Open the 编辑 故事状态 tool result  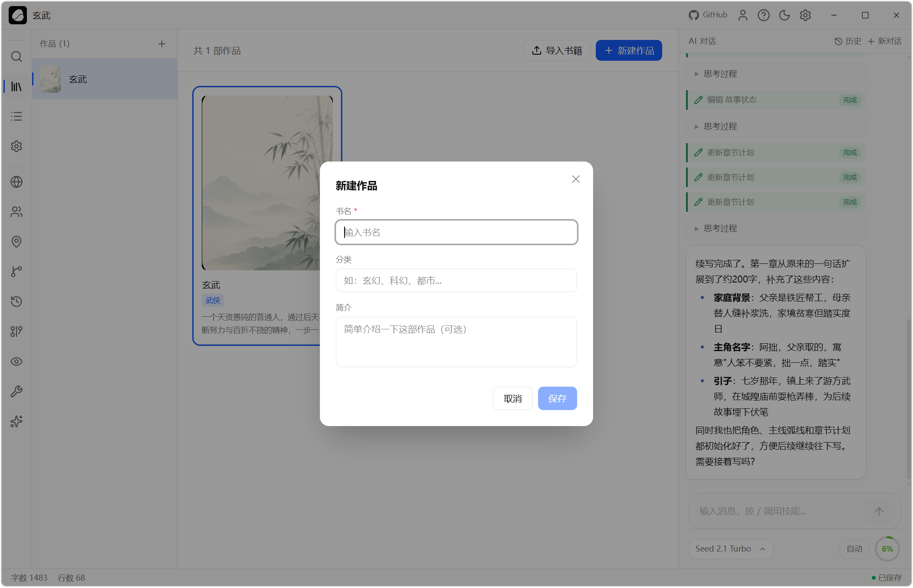pos(776,100)
